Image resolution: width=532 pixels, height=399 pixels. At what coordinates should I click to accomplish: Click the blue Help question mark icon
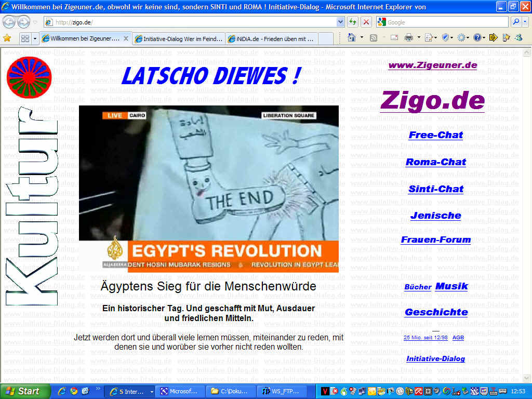(x=477, y=37)
